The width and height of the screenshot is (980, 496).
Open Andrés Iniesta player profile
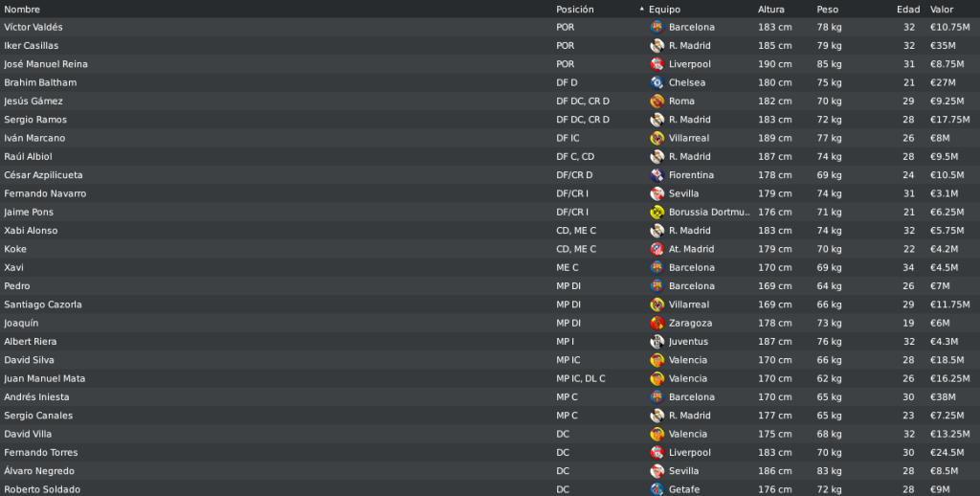click(x=36, y=396)
